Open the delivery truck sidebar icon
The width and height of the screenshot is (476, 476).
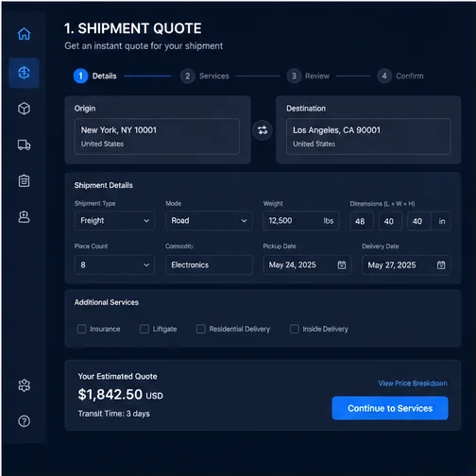pos(24,144)
